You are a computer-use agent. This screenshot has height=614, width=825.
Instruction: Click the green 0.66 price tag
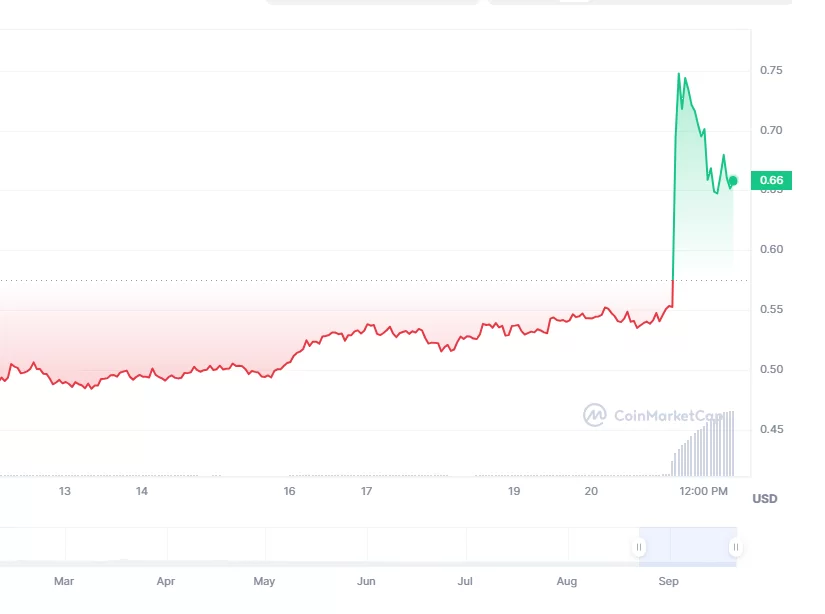click(771, 181)
